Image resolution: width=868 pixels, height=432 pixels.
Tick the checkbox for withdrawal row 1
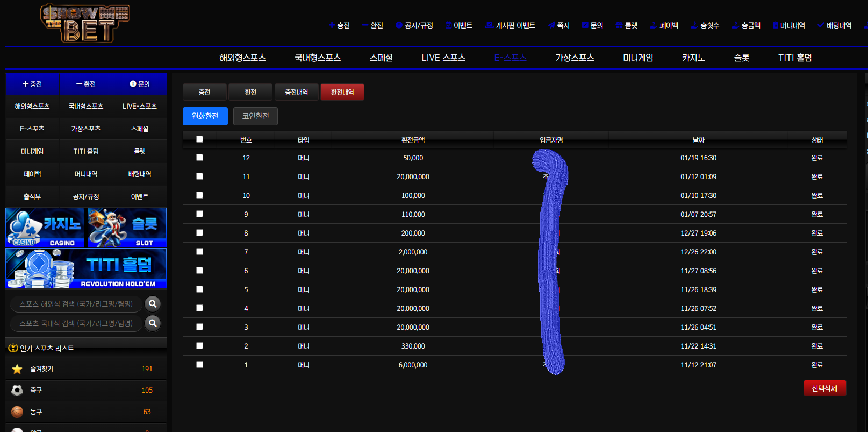[199, 365]
